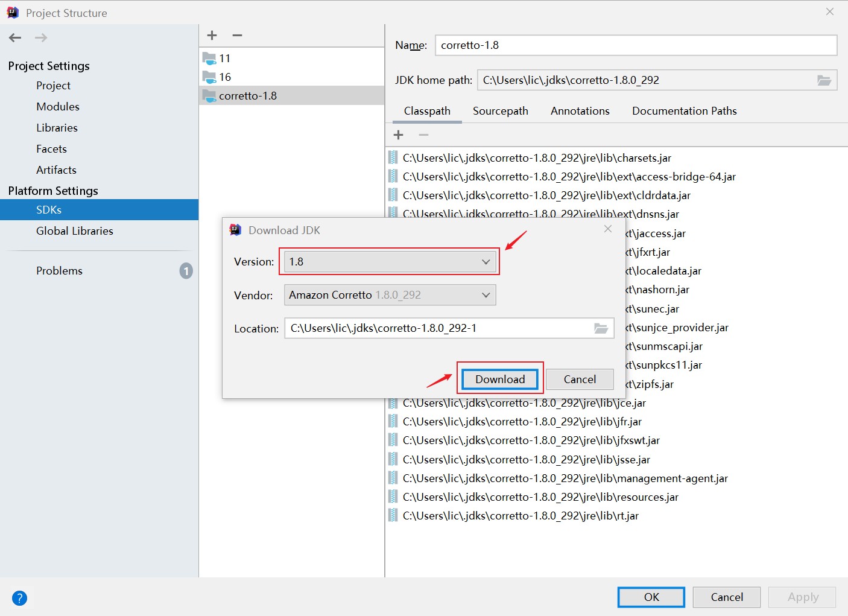The height and width of the screenshot is (616, 848).
Task: Close the Download JDK dialog
Action: click(608, 229)
